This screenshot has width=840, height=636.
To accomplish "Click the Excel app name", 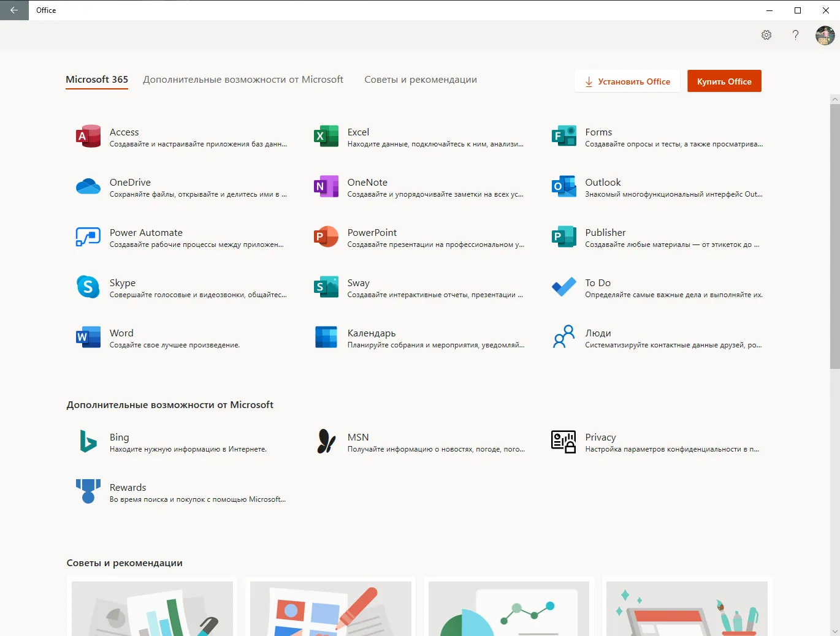I will point(358,132).
